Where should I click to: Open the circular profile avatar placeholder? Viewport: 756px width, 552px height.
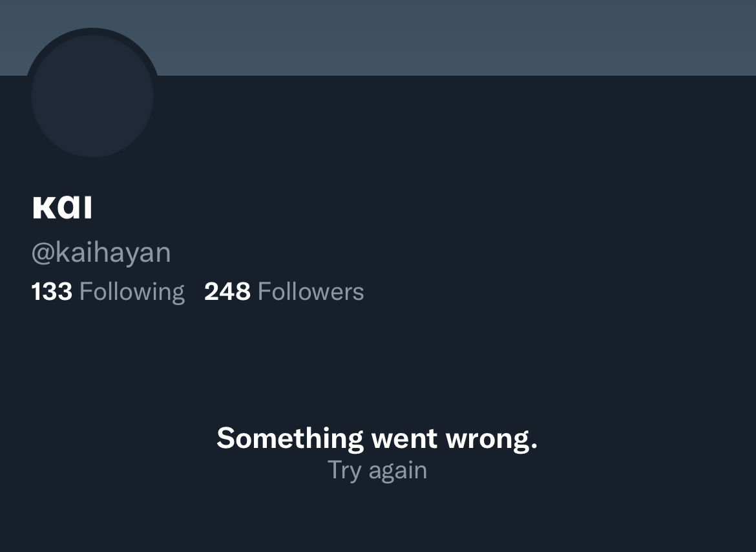pos(92,96)
